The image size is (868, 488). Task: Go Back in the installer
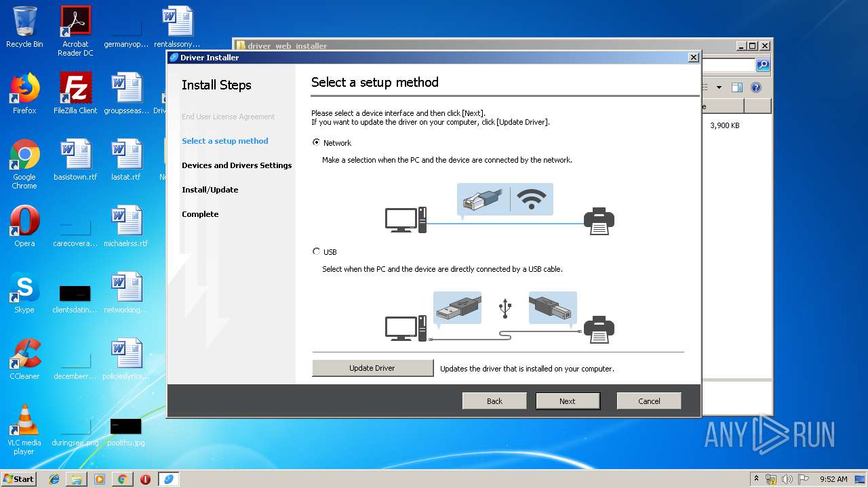click(x=494, y=401)
